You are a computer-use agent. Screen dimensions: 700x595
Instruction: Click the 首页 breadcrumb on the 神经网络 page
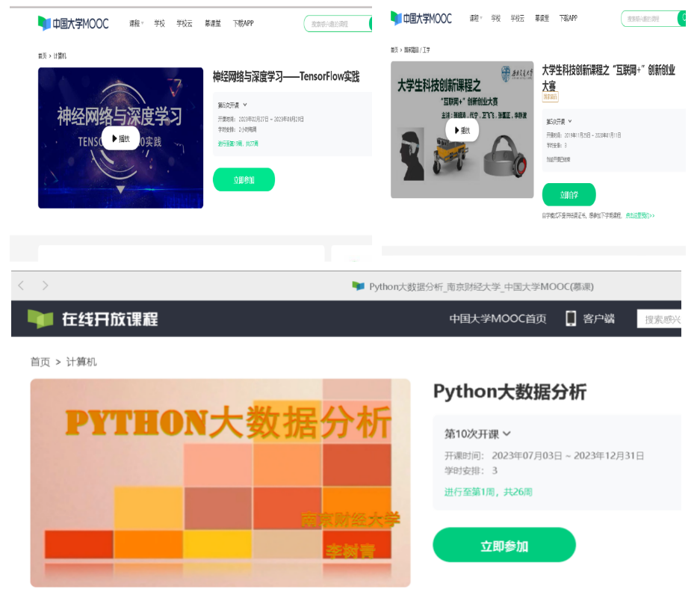tap(42, 56)
